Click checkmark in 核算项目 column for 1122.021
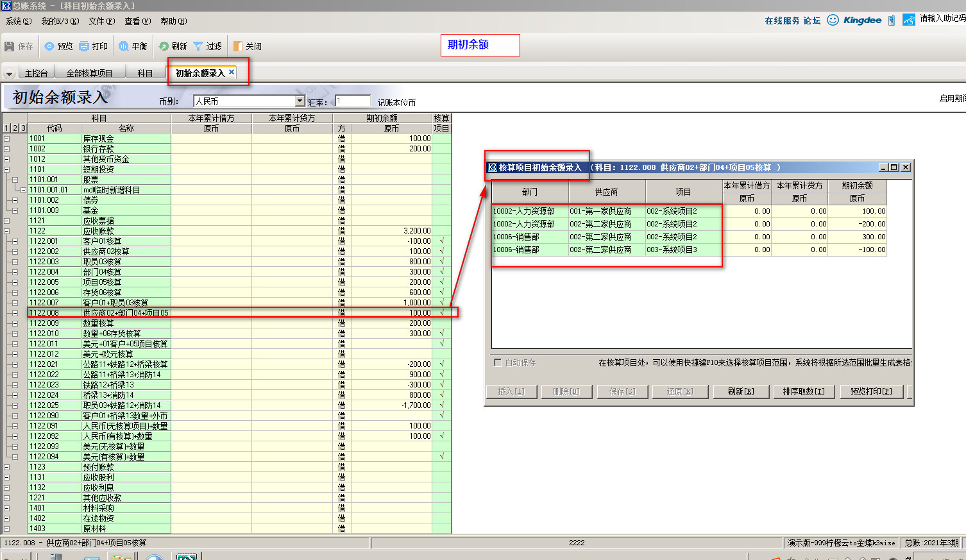This screenshot has height=560, width=966. tap(441, 364)
